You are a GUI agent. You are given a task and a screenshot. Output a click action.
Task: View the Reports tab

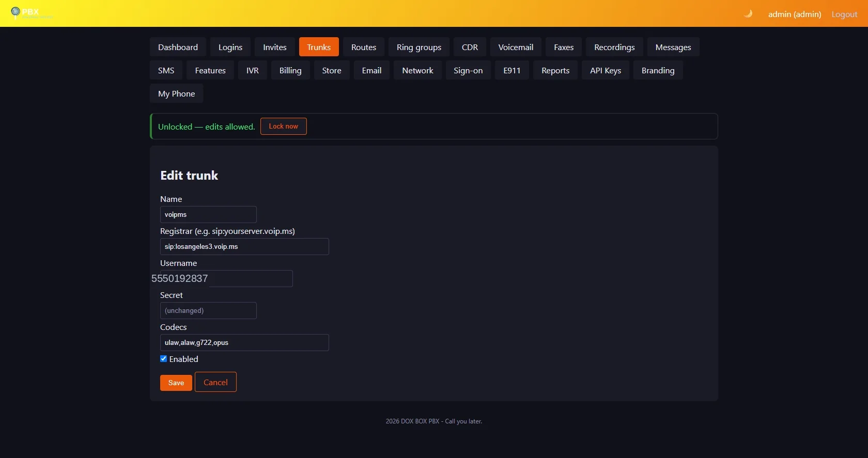[x=555, y=70]
